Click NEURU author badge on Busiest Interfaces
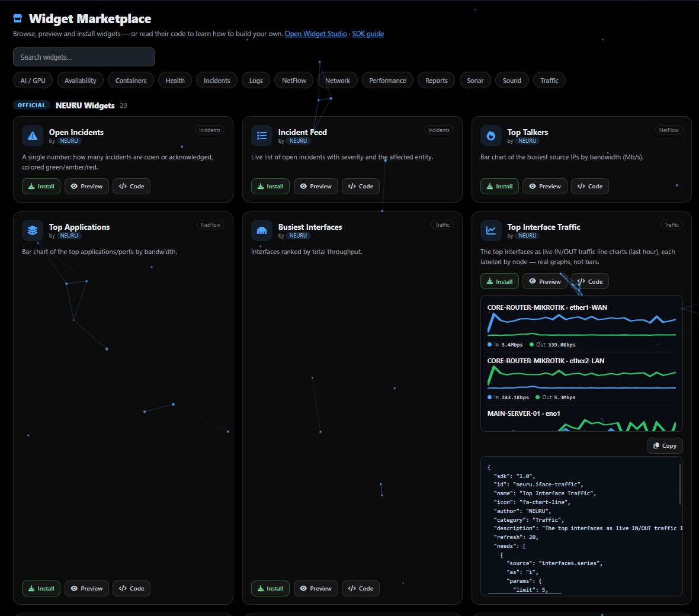This screenshot has width=699, height=616. click(x=298, y=236)
